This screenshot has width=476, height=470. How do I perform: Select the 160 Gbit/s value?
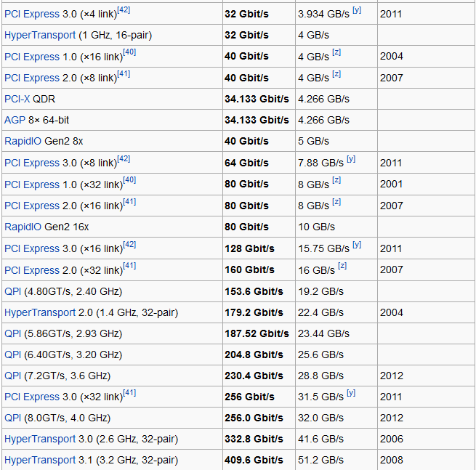pyautogui.click(x=249, y=270)
